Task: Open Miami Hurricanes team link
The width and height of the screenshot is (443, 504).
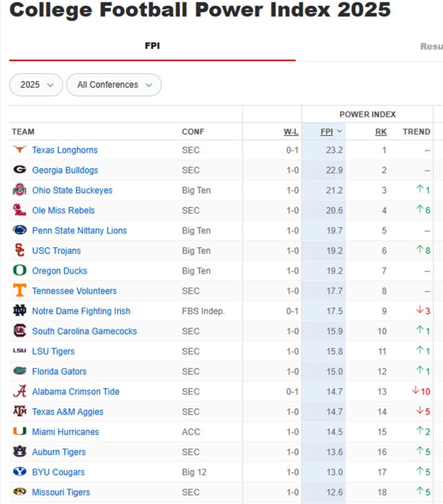Action: click(65, 432)
